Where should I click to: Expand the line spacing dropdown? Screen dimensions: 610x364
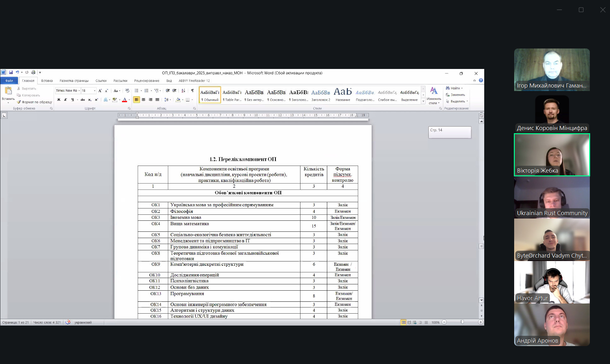click(171, 100)
